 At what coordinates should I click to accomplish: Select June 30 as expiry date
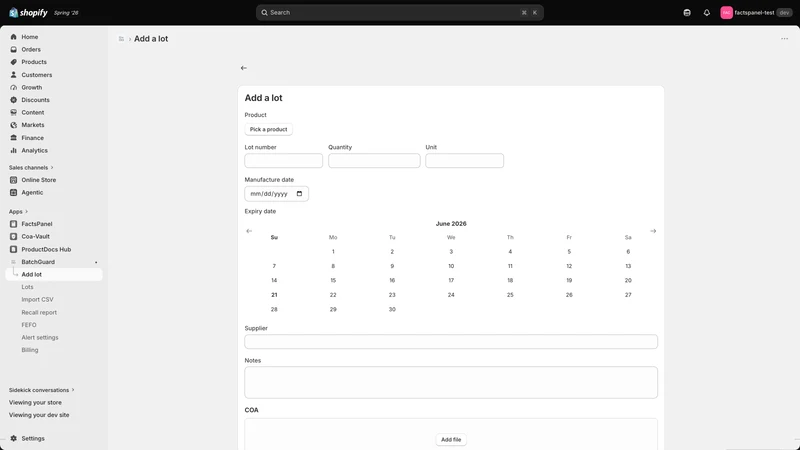[x=392, y=309]
